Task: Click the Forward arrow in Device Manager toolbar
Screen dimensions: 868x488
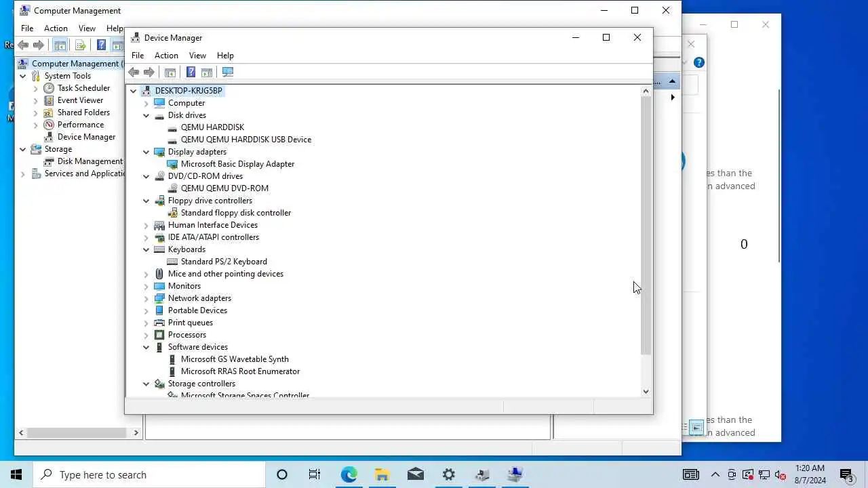Action: (149, 72)
